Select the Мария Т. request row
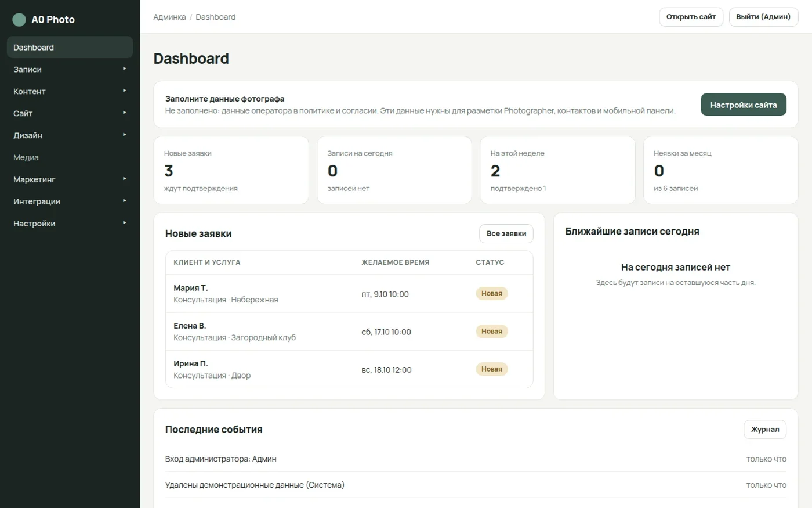The height and width of the screenshot is (508, 812). 349,294
